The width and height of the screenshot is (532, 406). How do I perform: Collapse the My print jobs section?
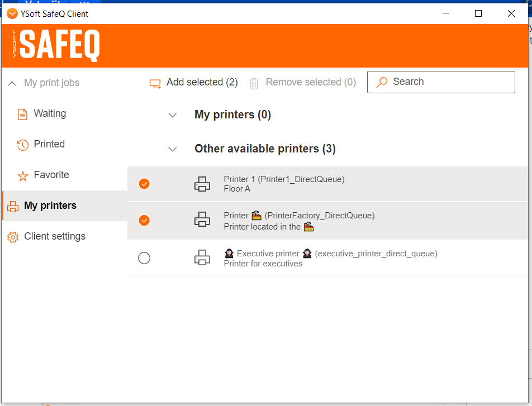pyautogui.click(x=12, y=83)
